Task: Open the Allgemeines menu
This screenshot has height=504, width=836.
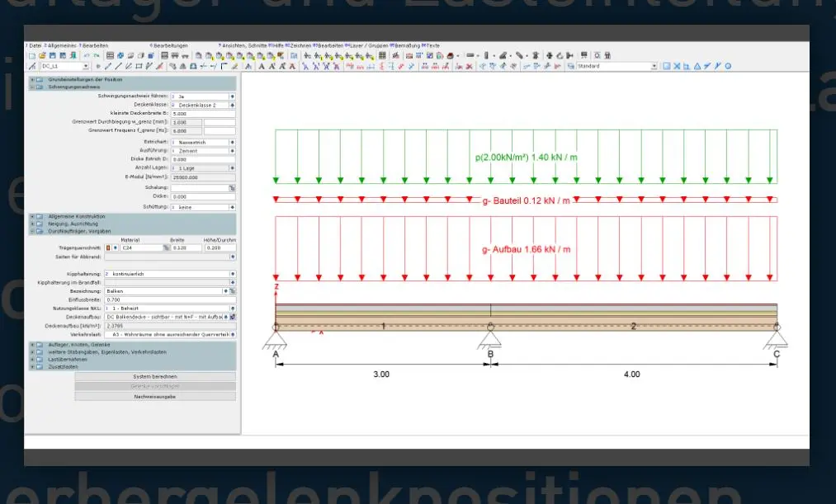Action: coord(63,46)
